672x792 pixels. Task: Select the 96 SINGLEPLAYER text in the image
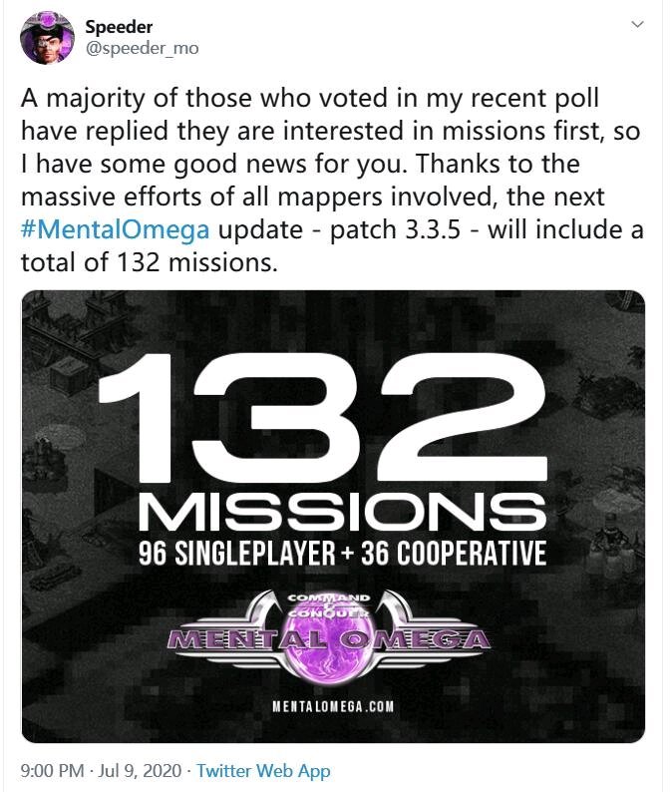[x=236, y=553]
